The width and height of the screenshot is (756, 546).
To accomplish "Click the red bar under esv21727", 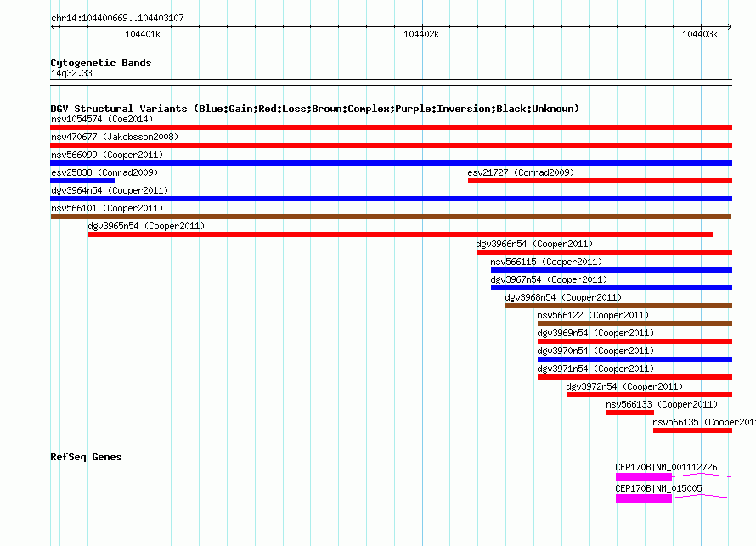I will tap(600, 181).
